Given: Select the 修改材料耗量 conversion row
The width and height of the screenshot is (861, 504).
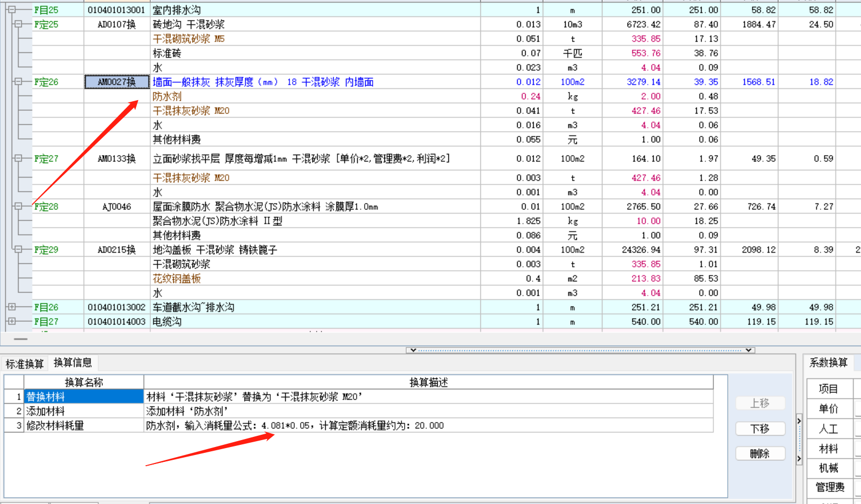Looking at the screenshot, I should tap(358, 426).
